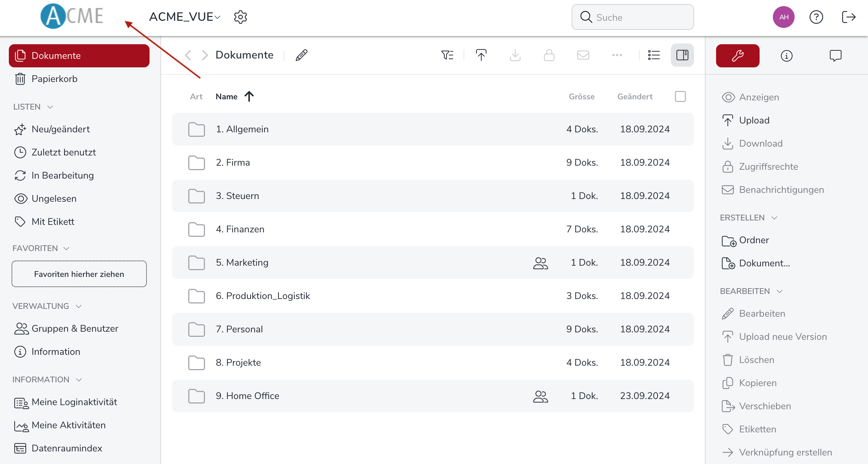Open the help question mark icon
Viewport: 868px width, 464px height.
pos(816,17)
